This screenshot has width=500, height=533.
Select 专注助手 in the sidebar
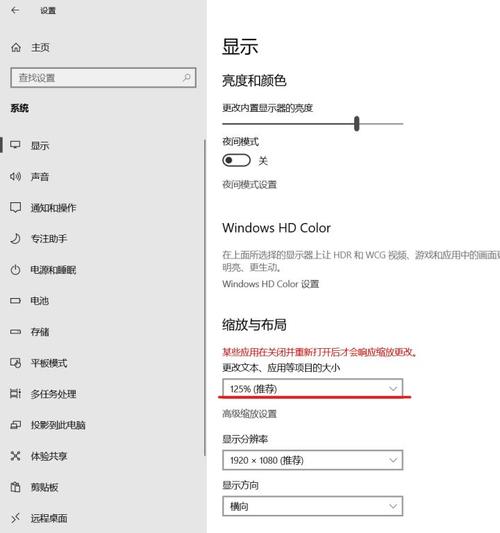click(49, 239)
